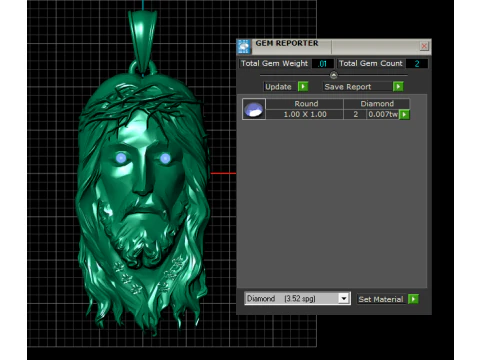Click the green arrow beside Save Report
This screenshot has height=360, width=480.
click(398, 87)
